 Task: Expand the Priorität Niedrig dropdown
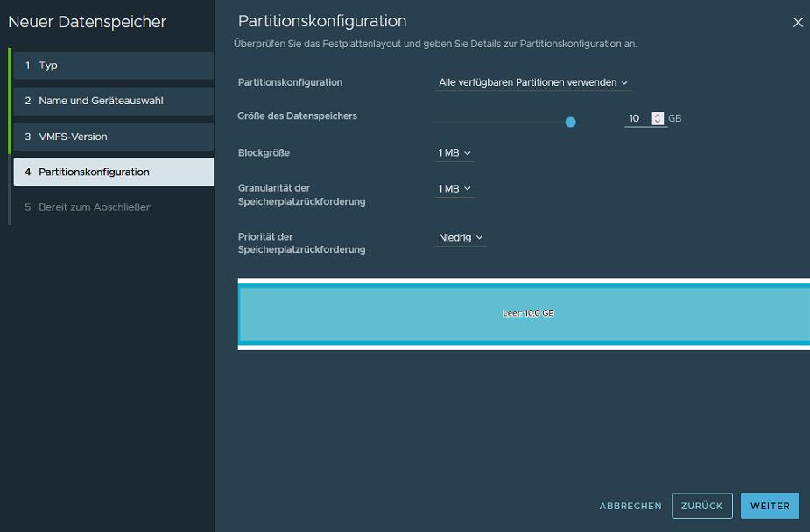pos(461,238)
